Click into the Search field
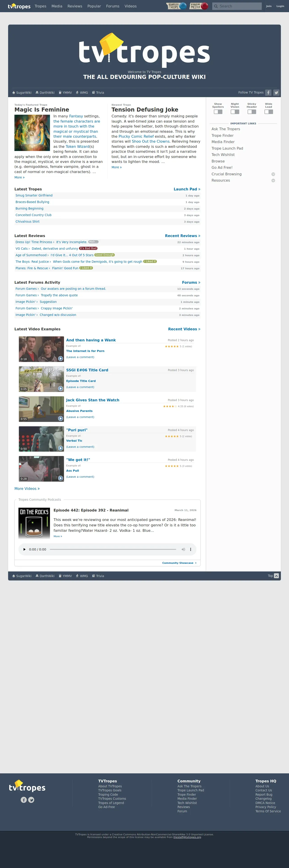Image resolution: width=289 pixels, height=868 pixels. [x=237, y=6]
